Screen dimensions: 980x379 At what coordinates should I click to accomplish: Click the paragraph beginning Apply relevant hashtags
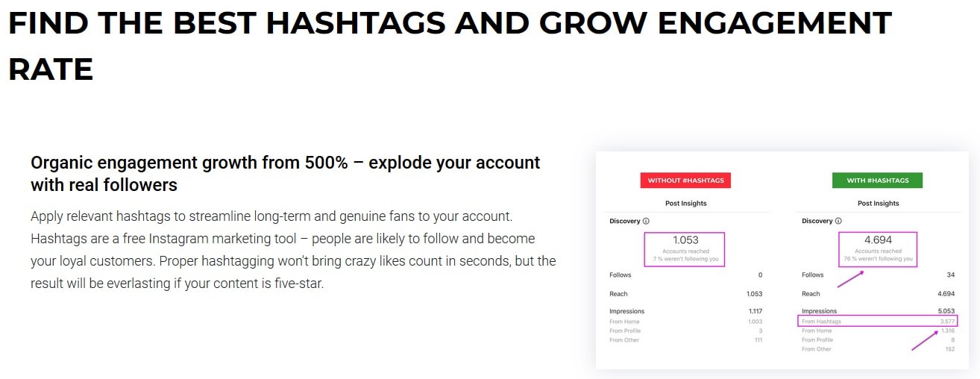(x=293, y=250)
